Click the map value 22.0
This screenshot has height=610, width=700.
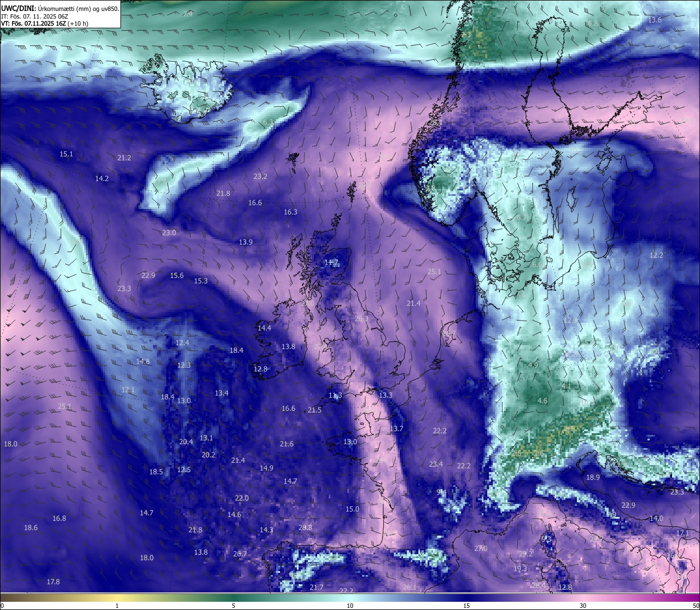(242, 498)
